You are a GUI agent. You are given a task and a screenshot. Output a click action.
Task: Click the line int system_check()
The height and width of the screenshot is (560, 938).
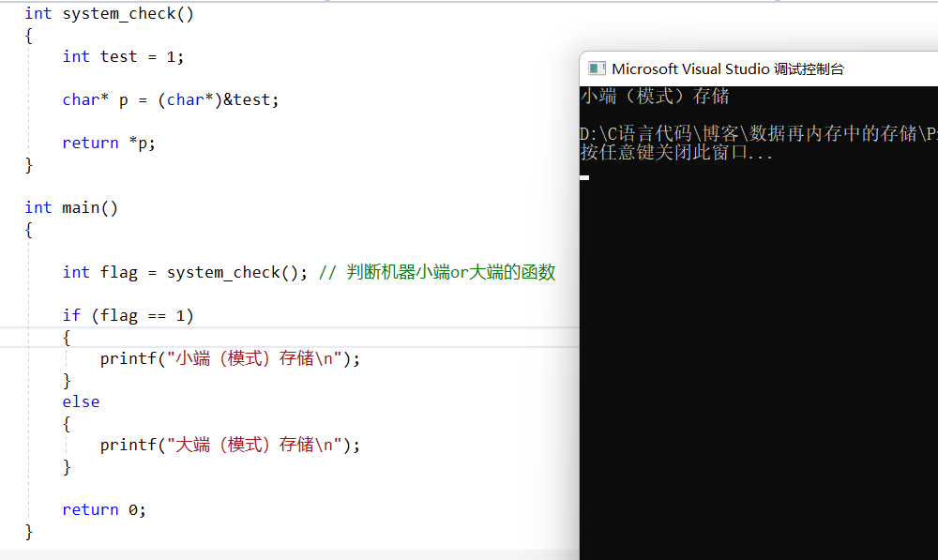click(x=110, y=14)
